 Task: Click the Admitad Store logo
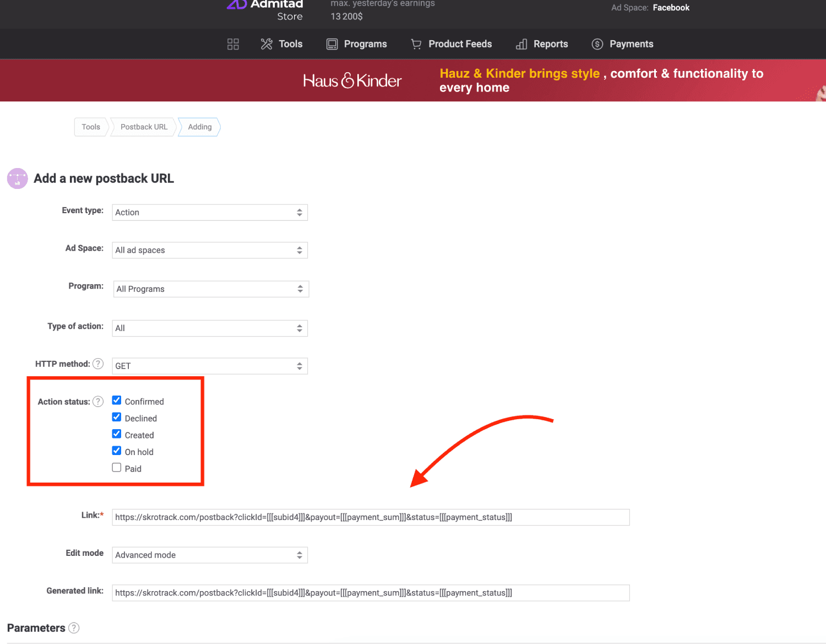coord(265,10)
